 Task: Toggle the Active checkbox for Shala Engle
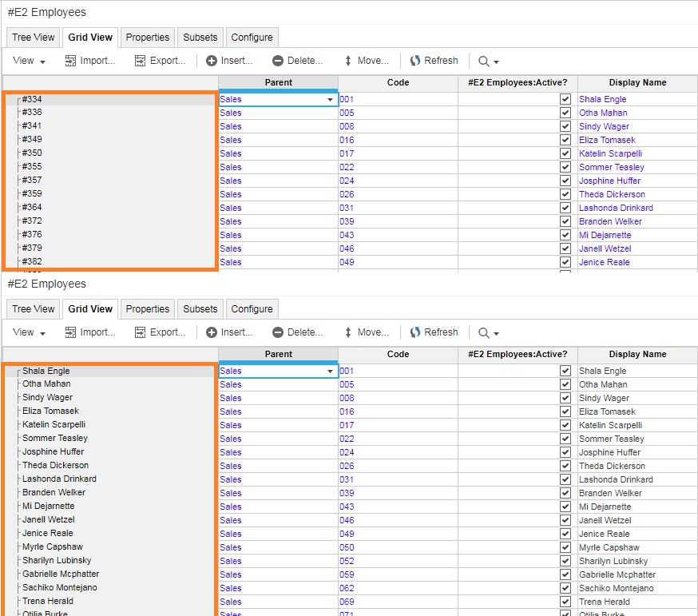[565, 99]
